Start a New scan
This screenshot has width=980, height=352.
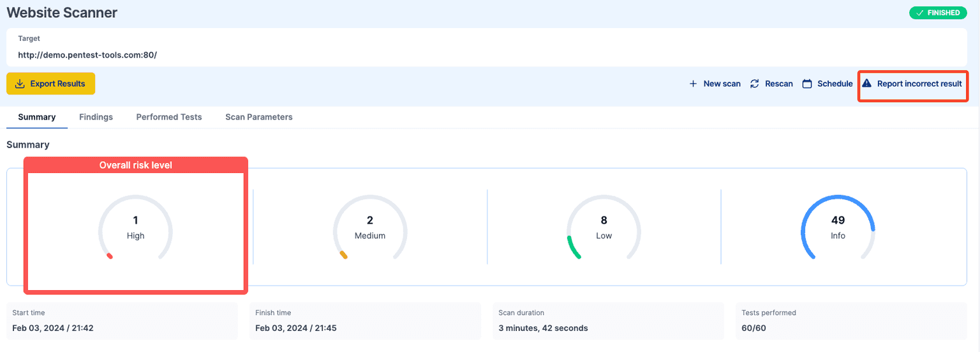pyautogui.click(x=715, y=84)
